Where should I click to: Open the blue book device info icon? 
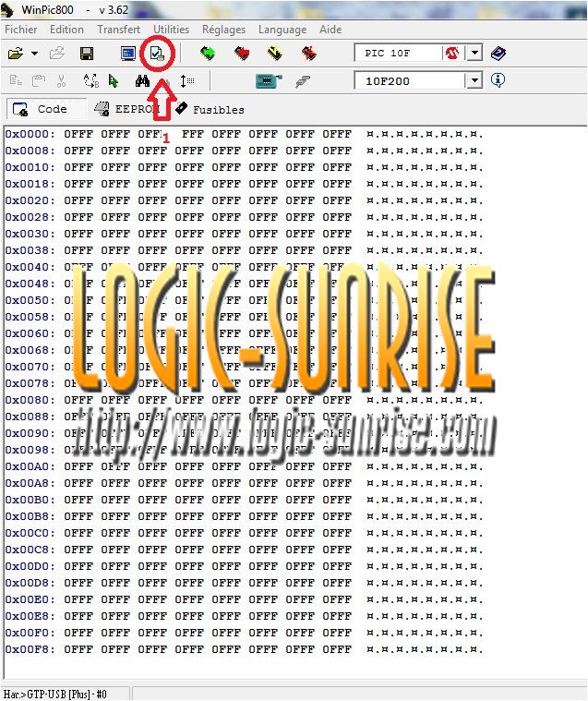coord(498,54)
